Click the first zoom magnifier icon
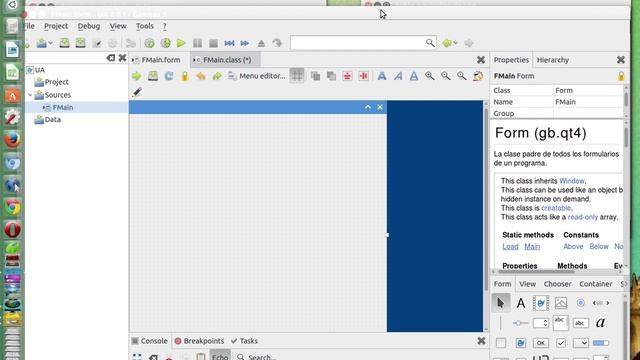The width and height of the screenshot is (640, 360). (430, 76)
